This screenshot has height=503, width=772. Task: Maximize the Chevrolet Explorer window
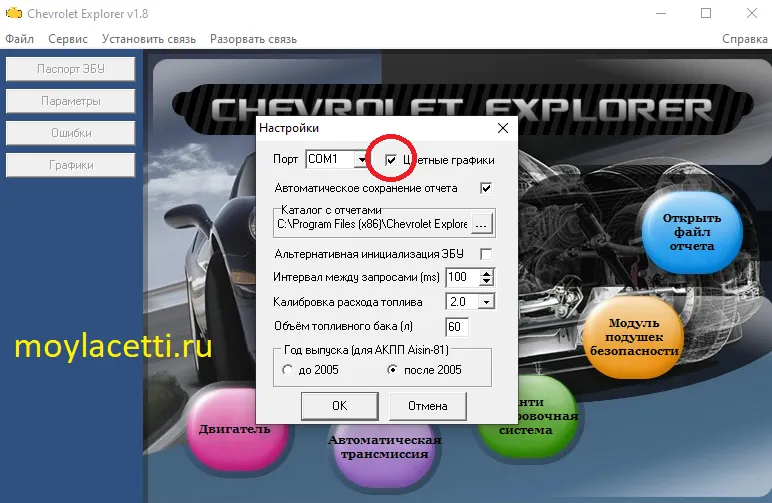click(706, 13)
